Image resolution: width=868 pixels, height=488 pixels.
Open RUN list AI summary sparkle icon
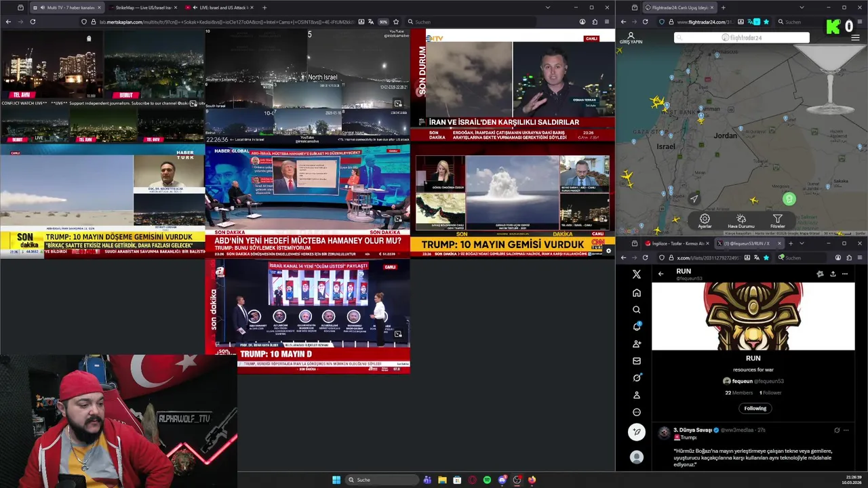[820, 274]
